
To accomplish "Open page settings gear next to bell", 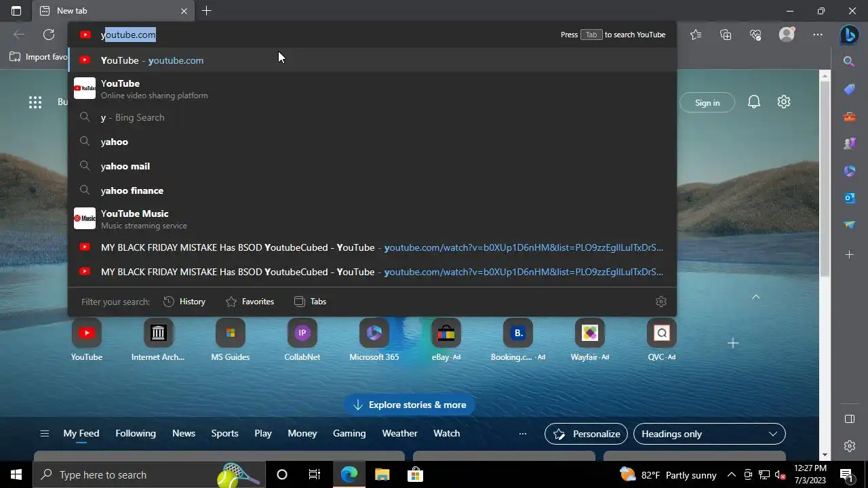I will (x=784, y=102).
